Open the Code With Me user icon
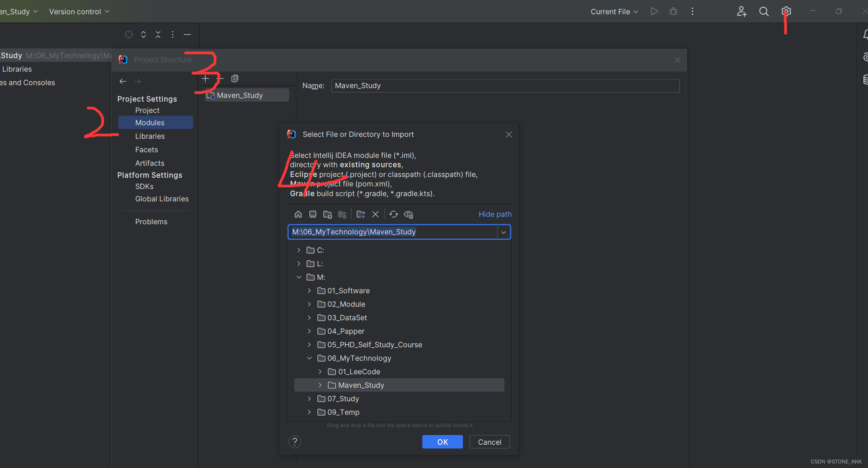The image size is (868, 468). click(742, 12)
